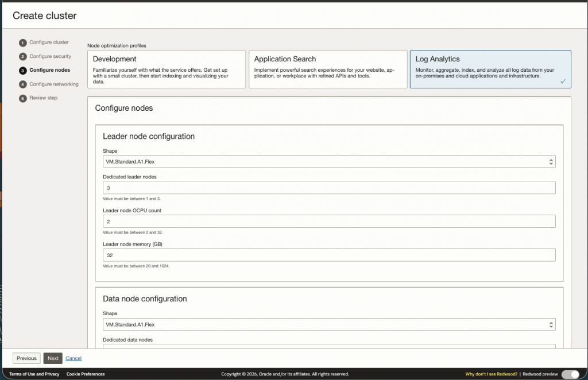588x380 pixels.
Task: Click the Leader node memory (GB) field
Action: [329, 255]
